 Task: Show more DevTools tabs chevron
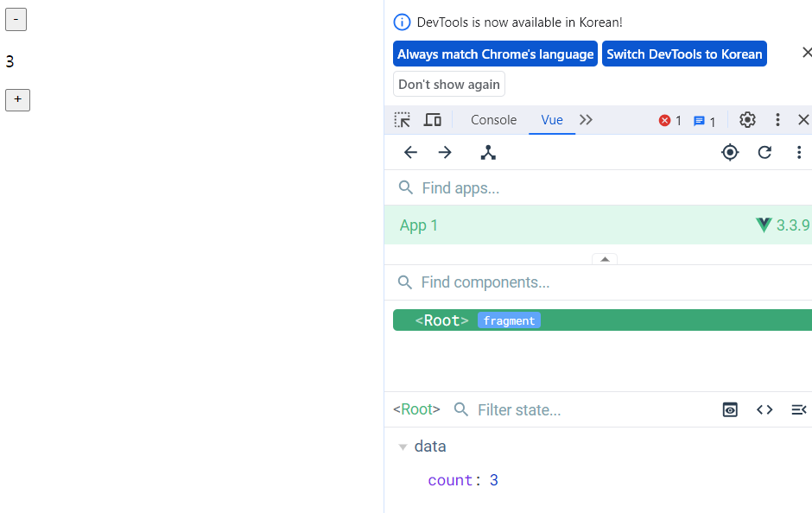tap(586, 120)
